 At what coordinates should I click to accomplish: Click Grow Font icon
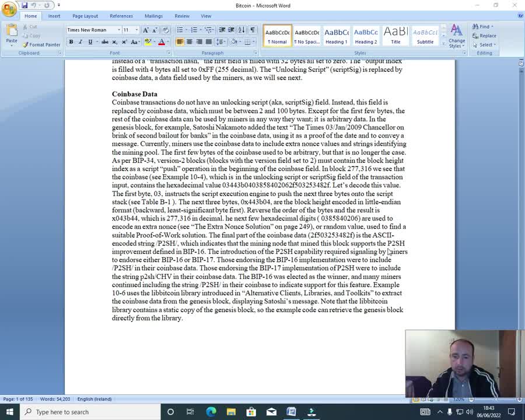[146, 30]
